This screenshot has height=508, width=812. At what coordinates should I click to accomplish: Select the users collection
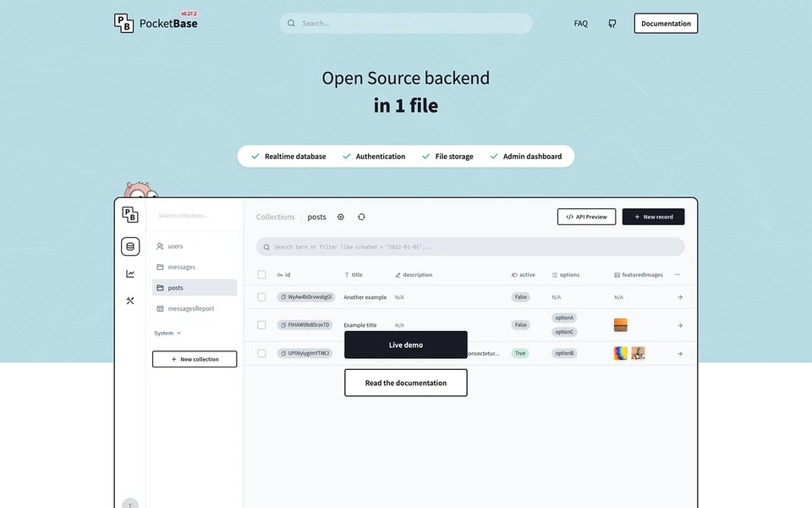(195, 246)
